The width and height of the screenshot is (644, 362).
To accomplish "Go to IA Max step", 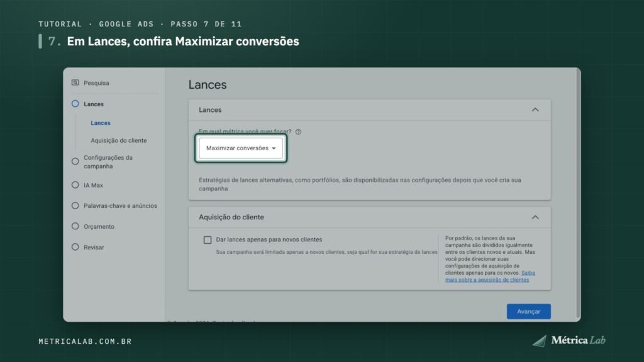I will [93, 185].
